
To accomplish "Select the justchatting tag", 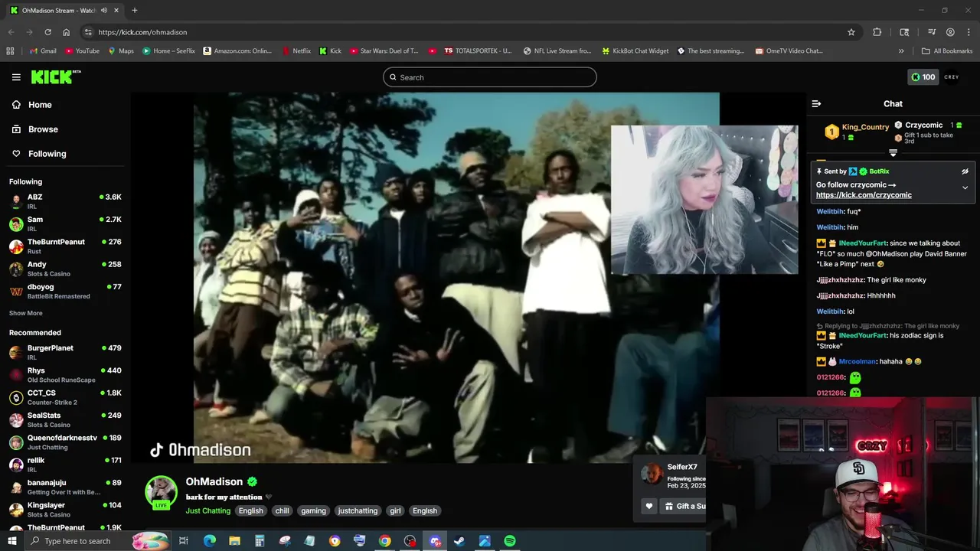I will click(x=358, y=510).
